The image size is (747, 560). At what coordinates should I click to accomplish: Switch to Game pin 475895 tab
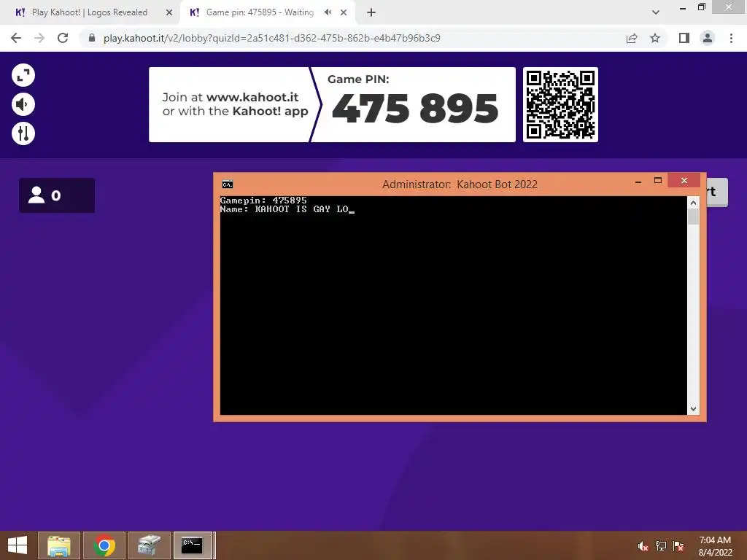(x=260, y=12)
